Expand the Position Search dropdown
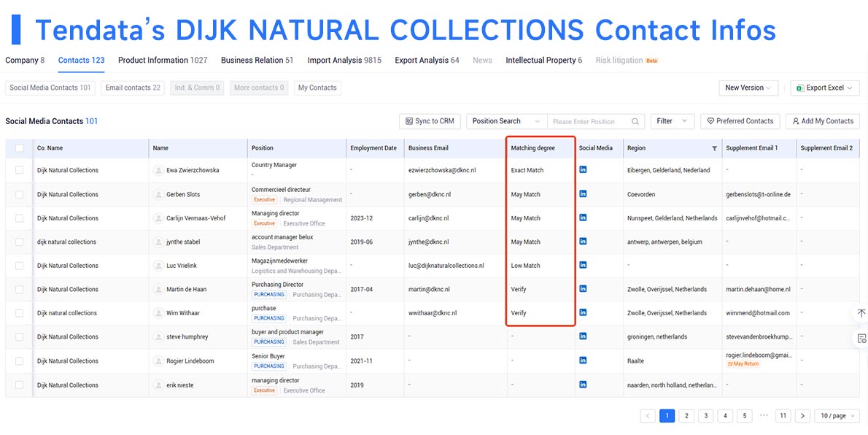This screenshot has width=868, height=435. pos(506,121)
